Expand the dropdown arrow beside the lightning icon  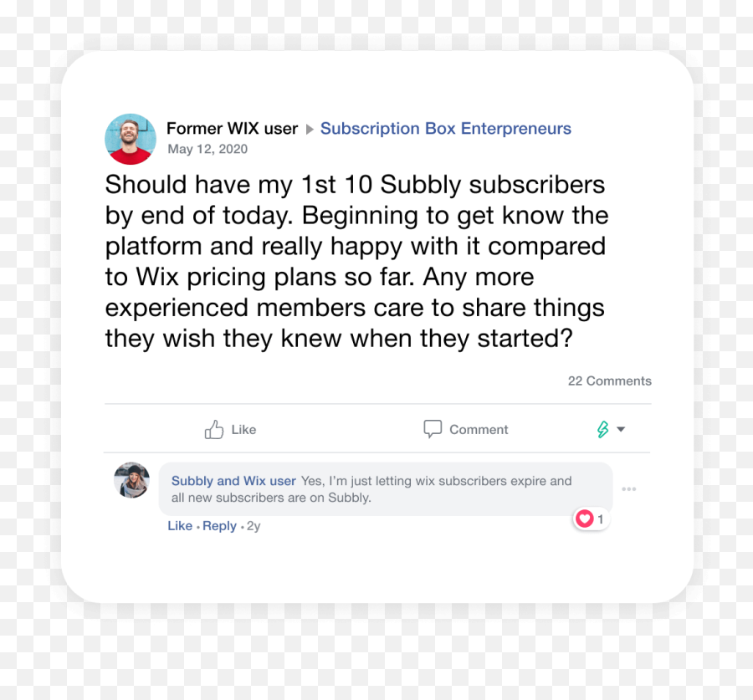(621, 430)
